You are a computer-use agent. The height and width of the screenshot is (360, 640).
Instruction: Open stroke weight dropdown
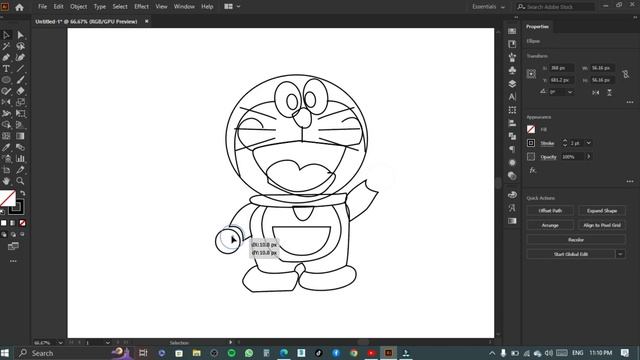(589, 143)
